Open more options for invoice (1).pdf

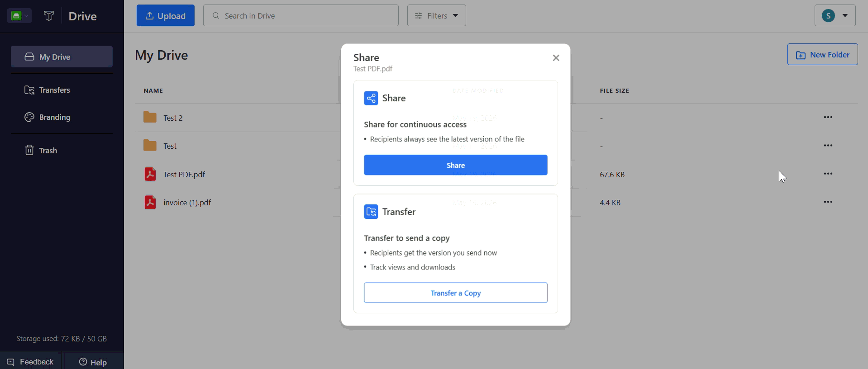click(828, 202)
